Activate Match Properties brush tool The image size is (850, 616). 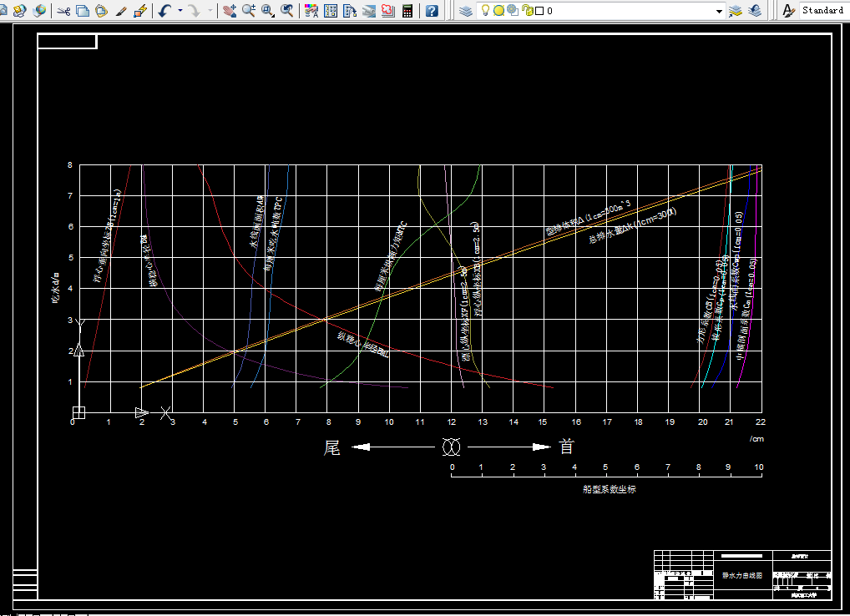(121, 10)
